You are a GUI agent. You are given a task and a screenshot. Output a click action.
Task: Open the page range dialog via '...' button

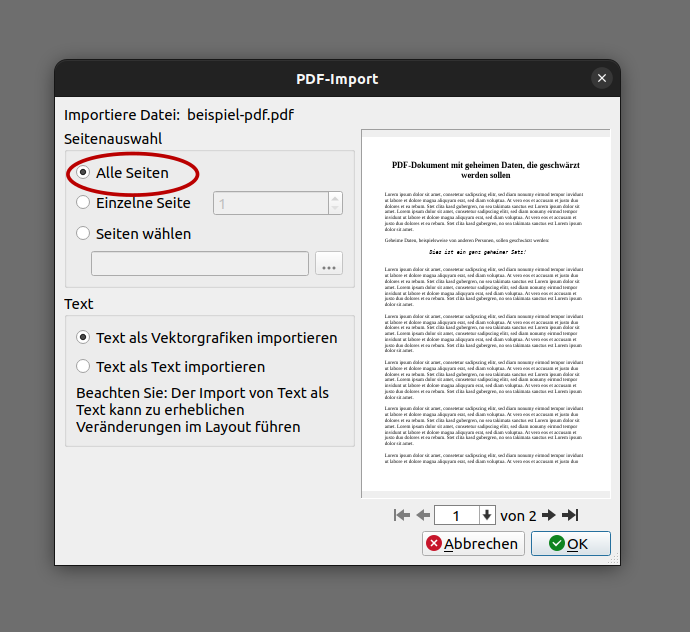pyautogui.click(x=329, y=264)
